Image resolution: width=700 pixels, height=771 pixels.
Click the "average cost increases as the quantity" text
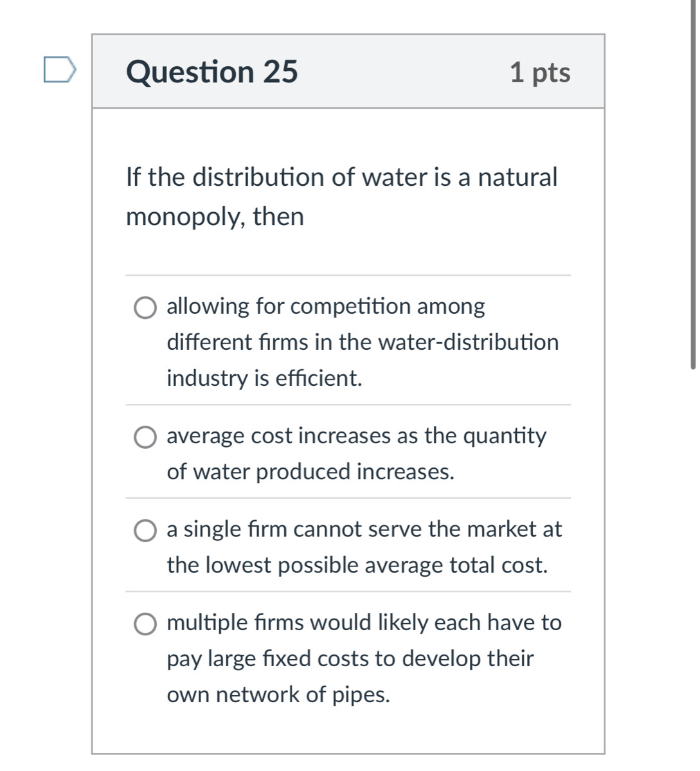pyautogui.click(x=356, y=436)
